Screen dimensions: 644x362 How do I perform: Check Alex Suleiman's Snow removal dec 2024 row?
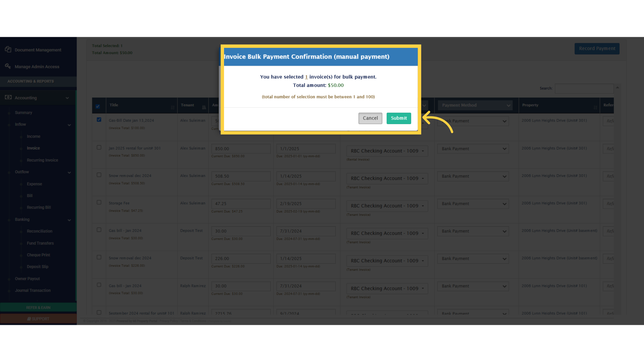99,175
